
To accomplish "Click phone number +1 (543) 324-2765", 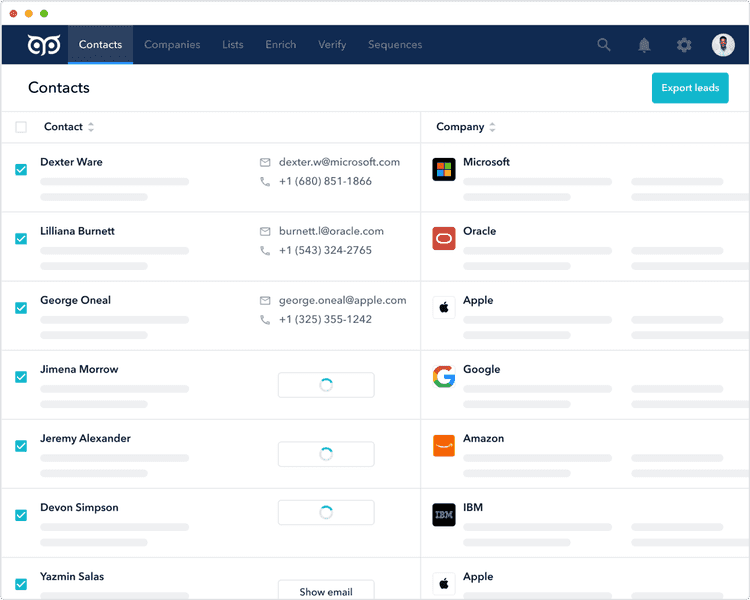I will 325,250.
